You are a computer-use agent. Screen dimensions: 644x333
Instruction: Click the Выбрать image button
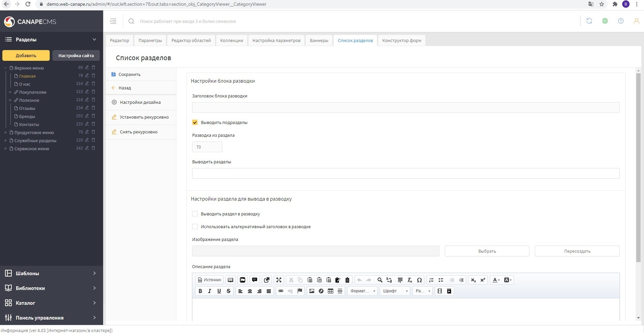click(487, 251)
